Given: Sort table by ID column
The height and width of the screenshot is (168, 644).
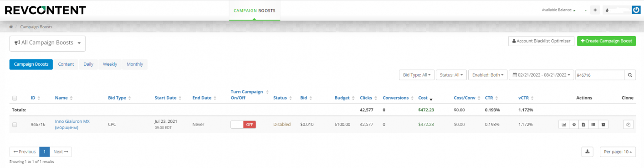Looking at the screenshot, I should [35, 98].
